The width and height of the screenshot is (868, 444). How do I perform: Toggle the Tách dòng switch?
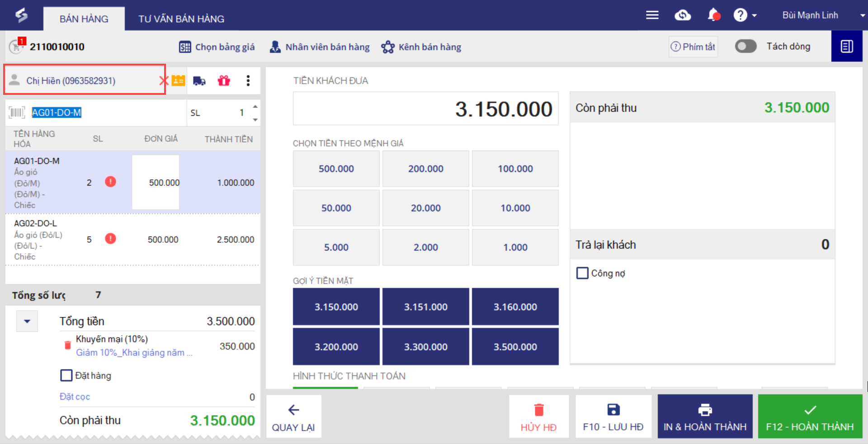coord(745,46)
